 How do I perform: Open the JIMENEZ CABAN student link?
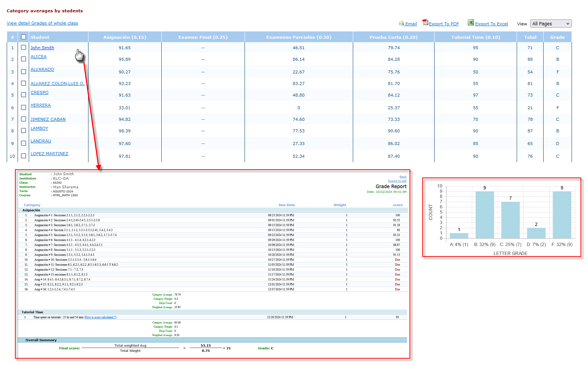48,119
